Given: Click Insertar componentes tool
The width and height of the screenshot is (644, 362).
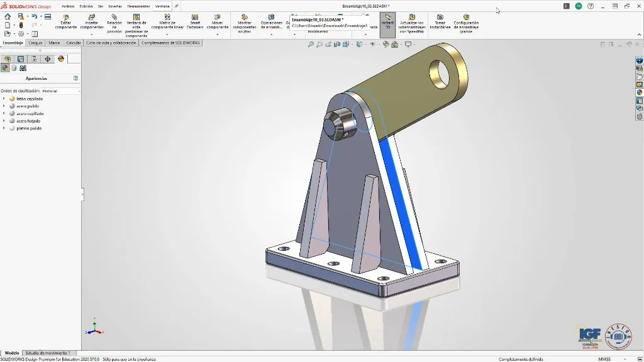Looking at the screenshot, I should pos(92,22).
